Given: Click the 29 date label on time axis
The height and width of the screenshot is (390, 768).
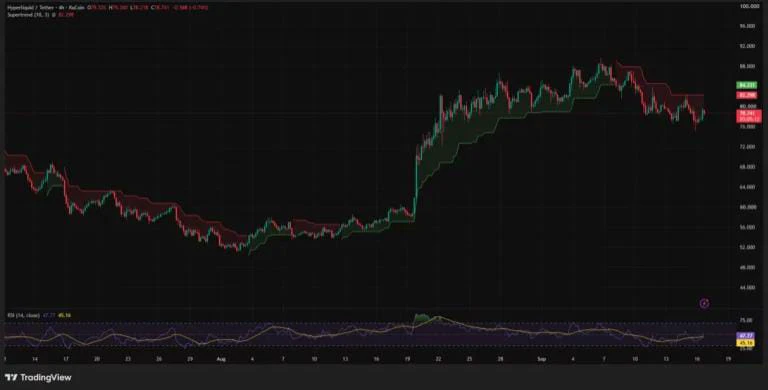Looking at the screenshot, I should tap(190, 359).
